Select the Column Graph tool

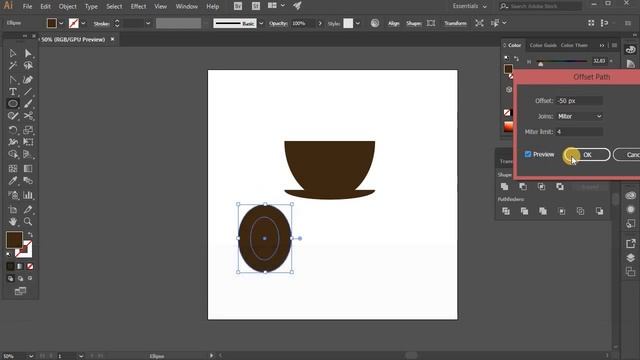[x=28, y=195]
